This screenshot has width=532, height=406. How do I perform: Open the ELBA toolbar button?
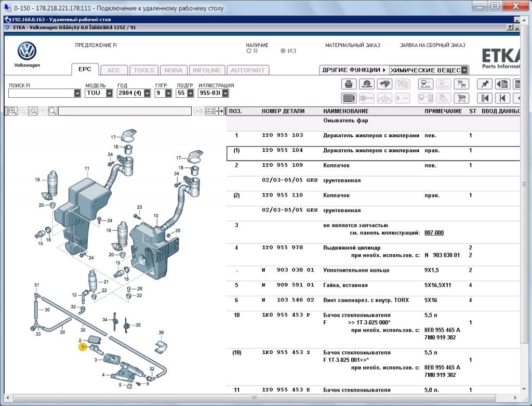[x=425, y=84]
